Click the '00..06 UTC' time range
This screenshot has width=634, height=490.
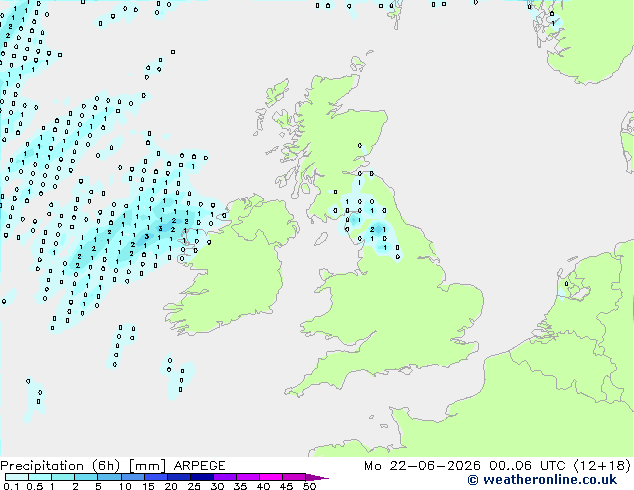click(x=527, y=466)
